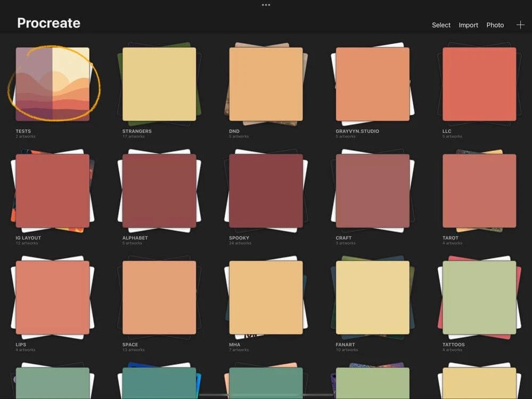Screen dimensions: 532x399
Task: Open the TAROT stack
Action: click(478, 190)
